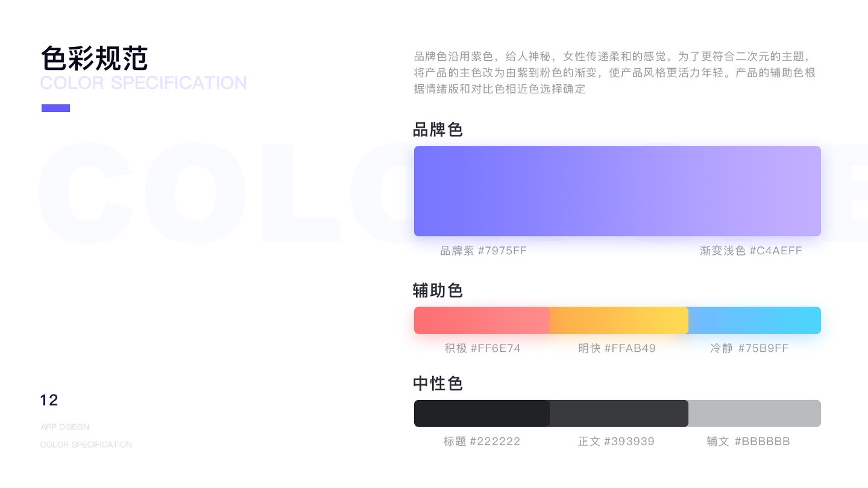Click the 辅文 #BBBBBB label
Screen dimensions: 868x488
(x=748, y=442)
